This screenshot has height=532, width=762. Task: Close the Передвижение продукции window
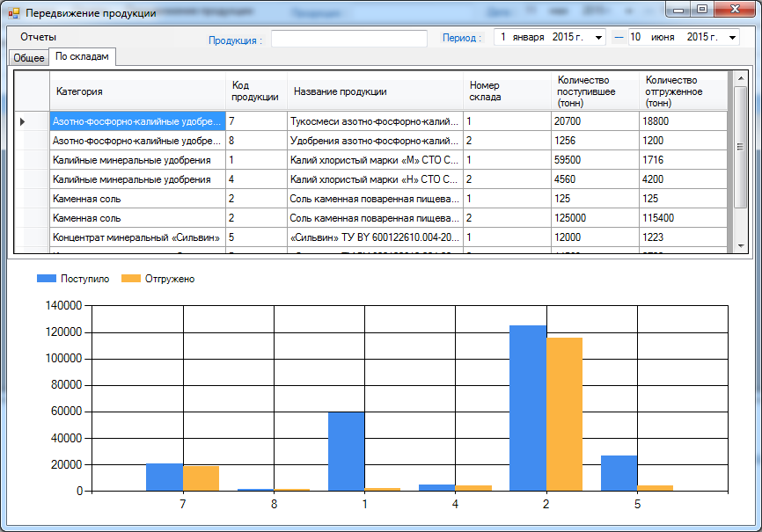pos(735,10)
